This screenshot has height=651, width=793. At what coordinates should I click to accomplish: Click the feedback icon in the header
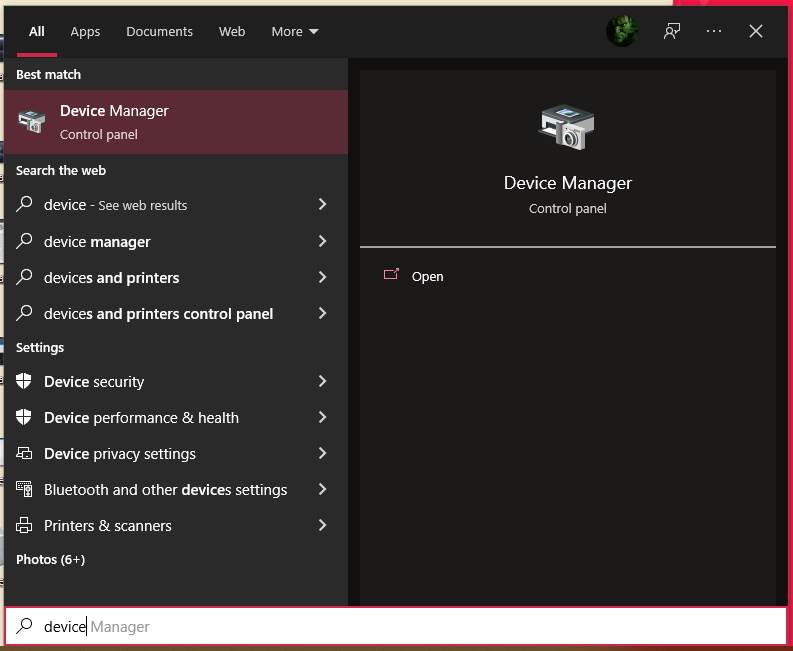(x=672, y=31)
